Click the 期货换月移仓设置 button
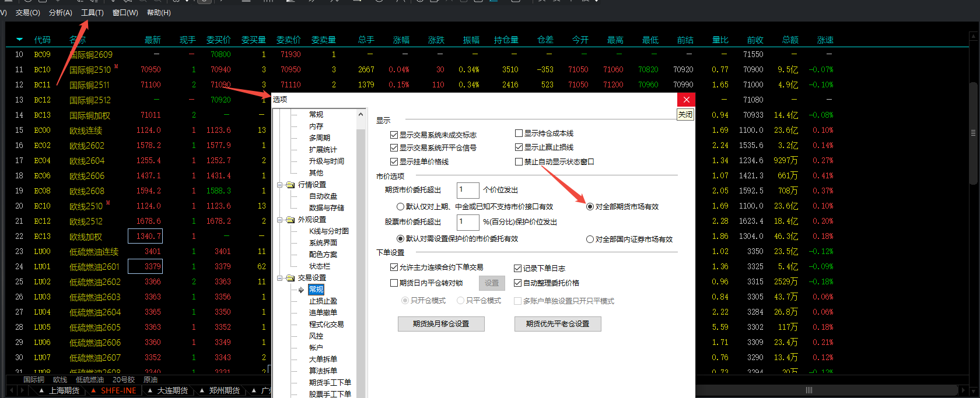This screenshot has width=980, height=398. click(441, 324)
